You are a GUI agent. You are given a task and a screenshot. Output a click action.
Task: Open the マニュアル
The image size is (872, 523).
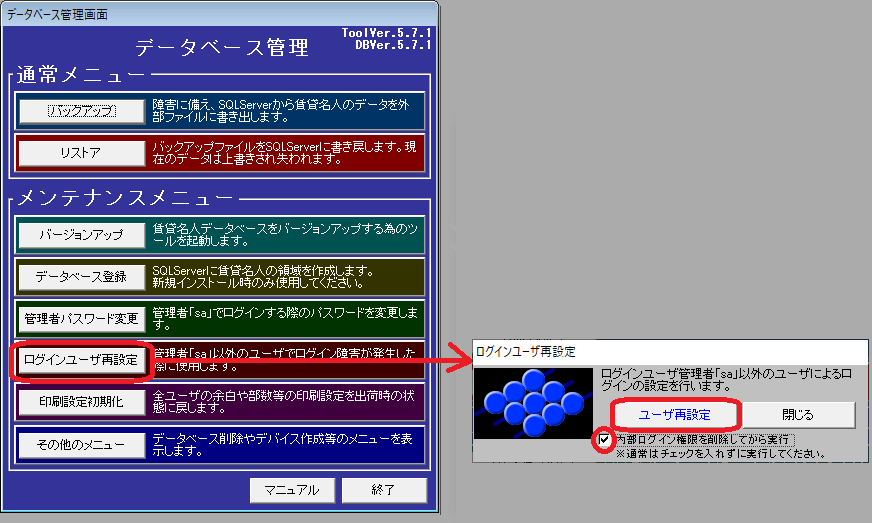[291, 490]
